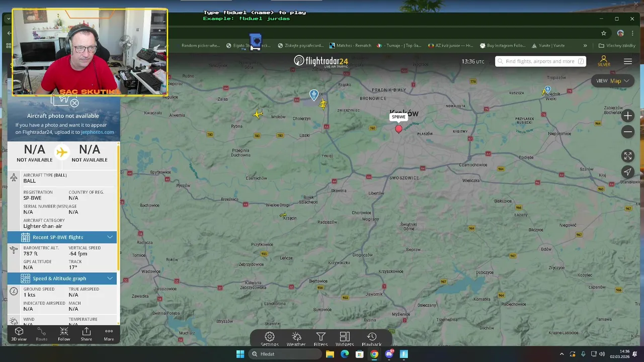This screenshot has height=362, width=644.
Task: Open the Yunite bookmark
Action: click(x=548, y=45)
